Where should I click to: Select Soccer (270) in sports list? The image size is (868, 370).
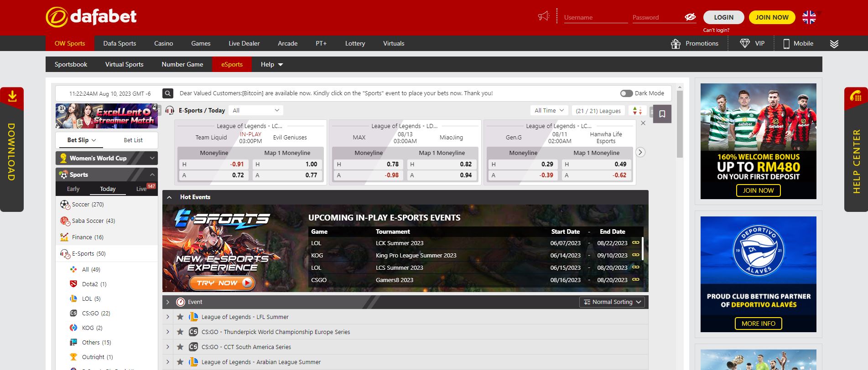(x=107, y=205)
